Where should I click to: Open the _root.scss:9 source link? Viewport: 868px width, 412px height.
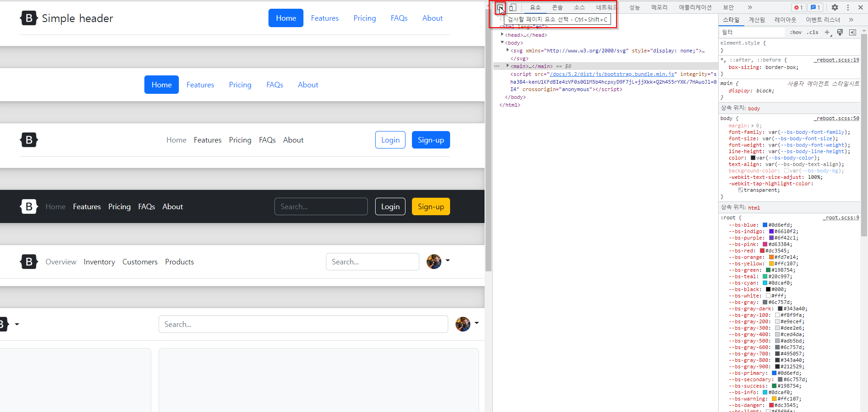(841, 217)
